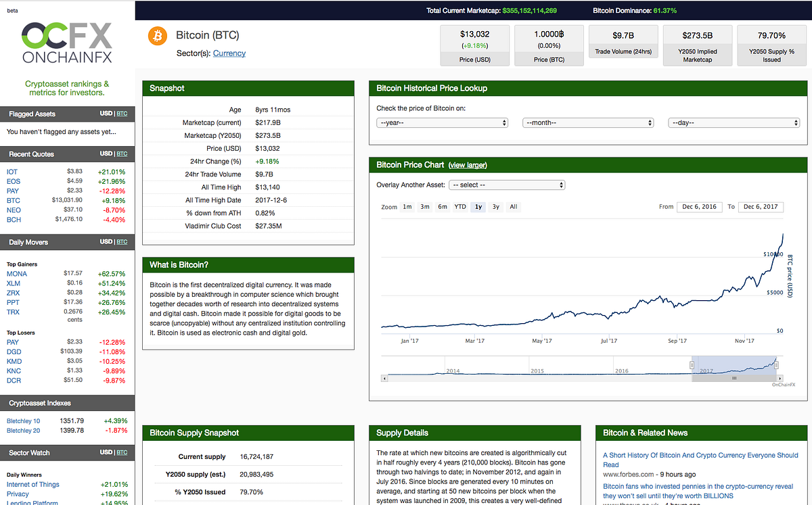Open KNC in Top Losers
The image size is (812, 505).
point(14,371)
